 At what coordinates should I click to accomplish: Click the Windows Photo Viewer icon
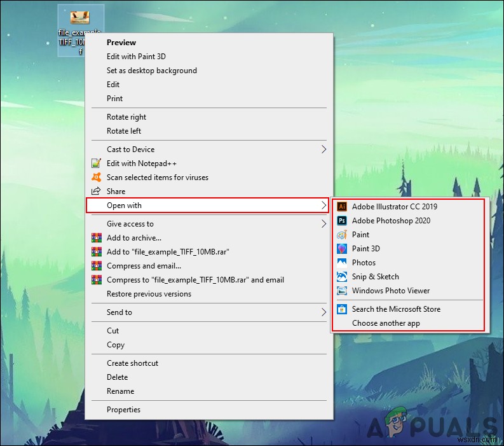342,291
